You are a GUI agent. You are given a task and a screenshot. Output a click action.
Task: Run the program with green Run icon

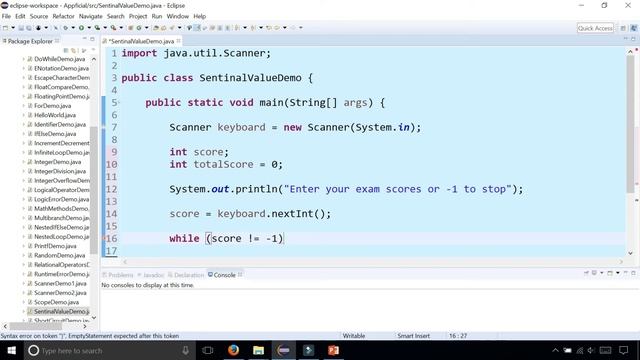click(x=82, y=28)
